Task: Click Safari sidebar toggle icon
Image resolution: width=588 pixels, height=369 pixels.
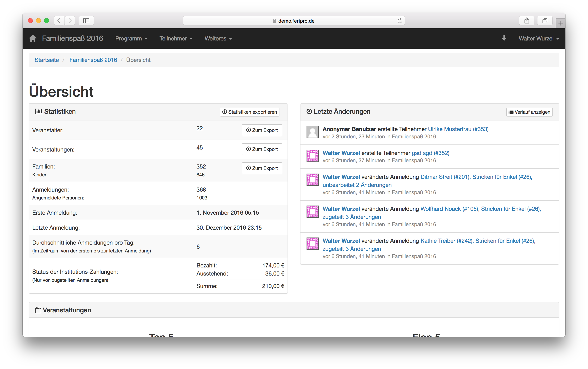Action: (x=86, y=21)
